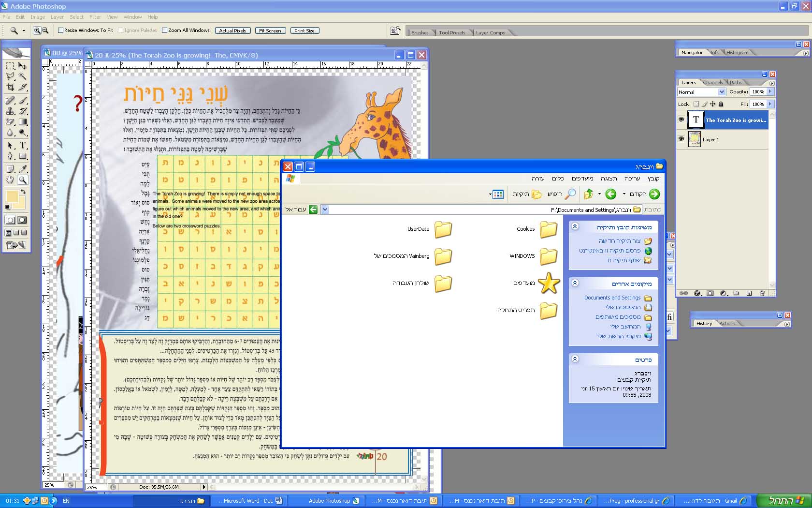Select the Pen tool

[10, 156]
